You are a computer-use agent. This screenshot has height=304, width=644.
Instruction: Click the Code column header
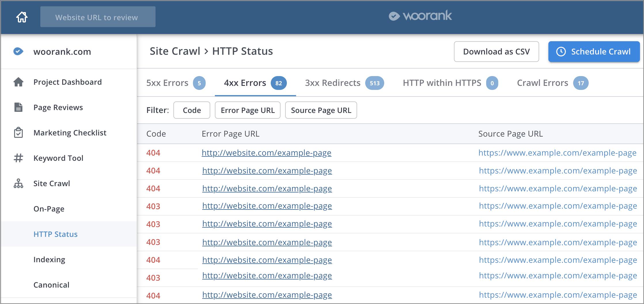pyautogui.click(x=156, y=134)
